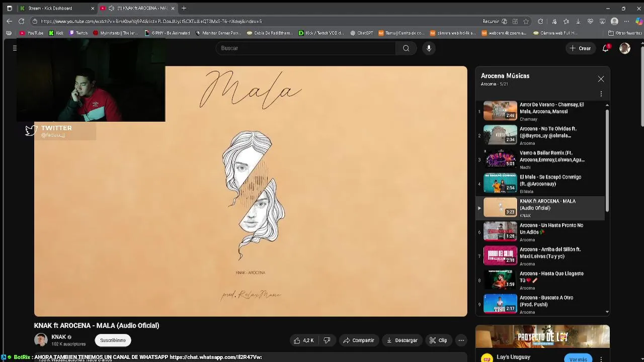Create a Clip with scissors button

point(438,340)
